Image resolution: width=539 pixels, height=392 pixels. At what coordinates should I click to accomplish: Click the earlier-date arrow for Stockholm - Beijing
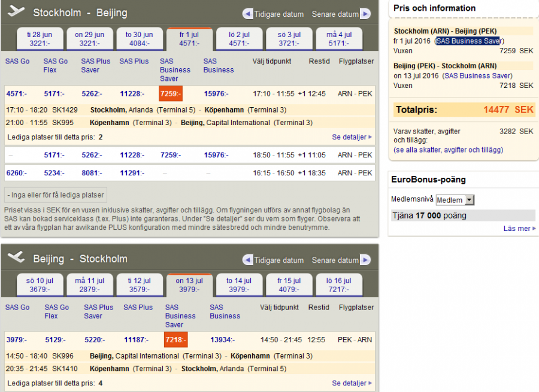[x=248, y=14]
